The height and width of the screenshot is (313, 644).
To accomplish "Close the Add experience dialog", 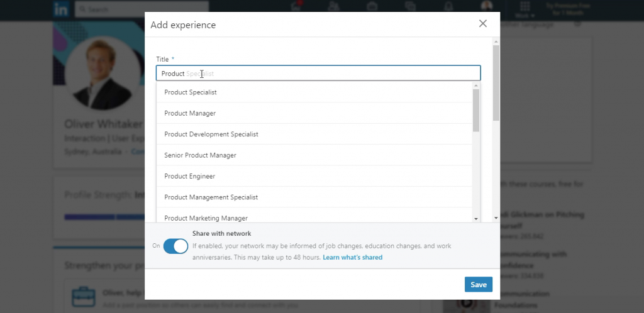I will (483, 23).
